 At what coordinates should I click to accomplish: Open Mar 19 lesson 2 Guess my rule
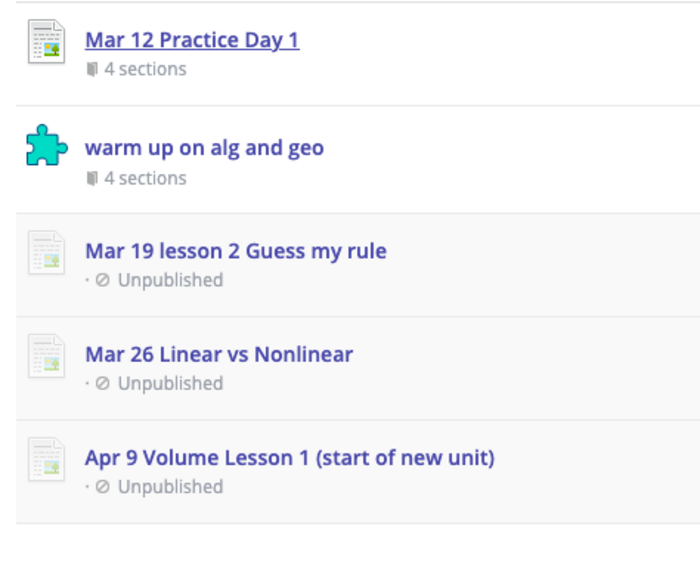click(235, 251)
